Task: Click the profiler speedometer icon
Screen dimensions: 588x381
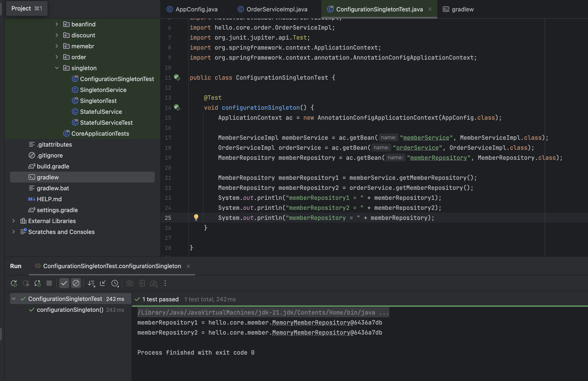Action: (x=154, y=283)
